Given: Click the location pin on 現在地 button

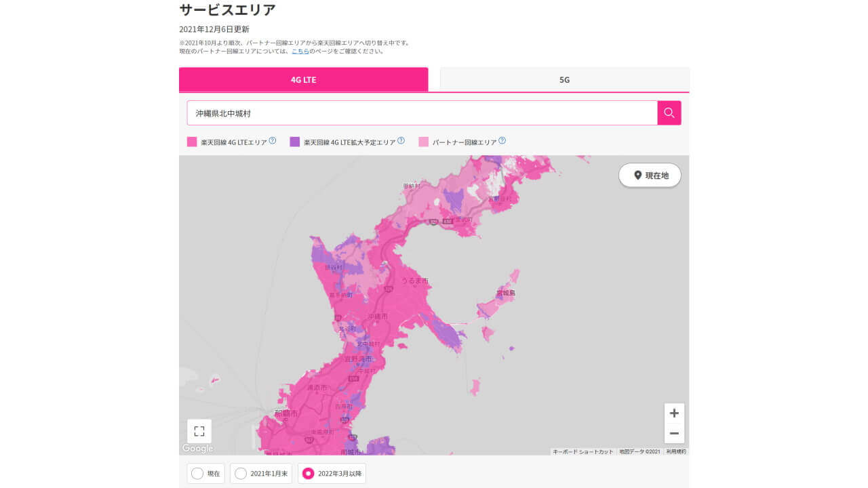Looking at the screenshot, I should (x=637, y=175).
